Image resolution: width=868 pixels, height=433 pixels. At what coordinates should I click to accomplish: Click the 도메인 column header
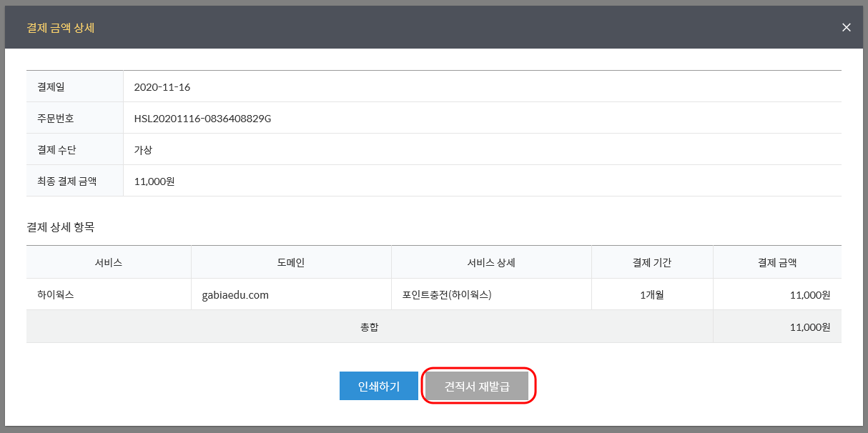point(291,262)
